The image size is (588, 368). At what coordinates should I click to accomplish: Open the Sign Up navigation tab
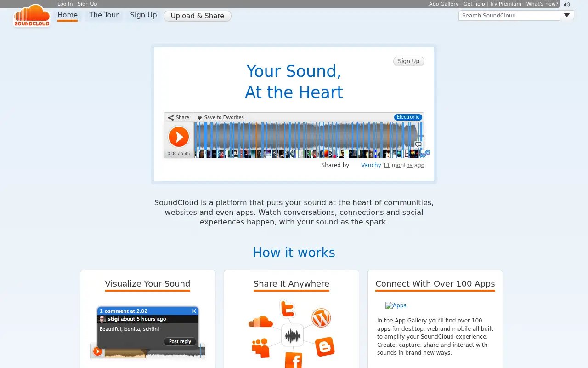point(143,15)
